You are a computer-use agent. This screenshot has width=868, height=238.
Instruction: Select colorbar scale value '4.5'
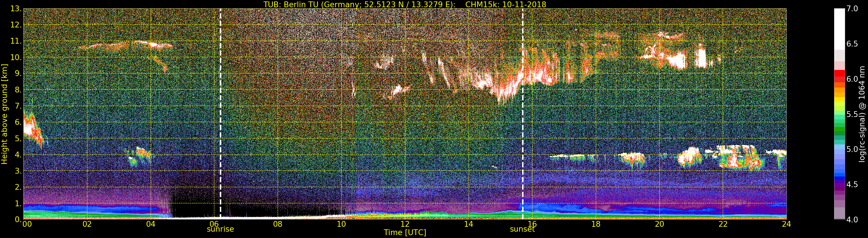tap(852, 184)
